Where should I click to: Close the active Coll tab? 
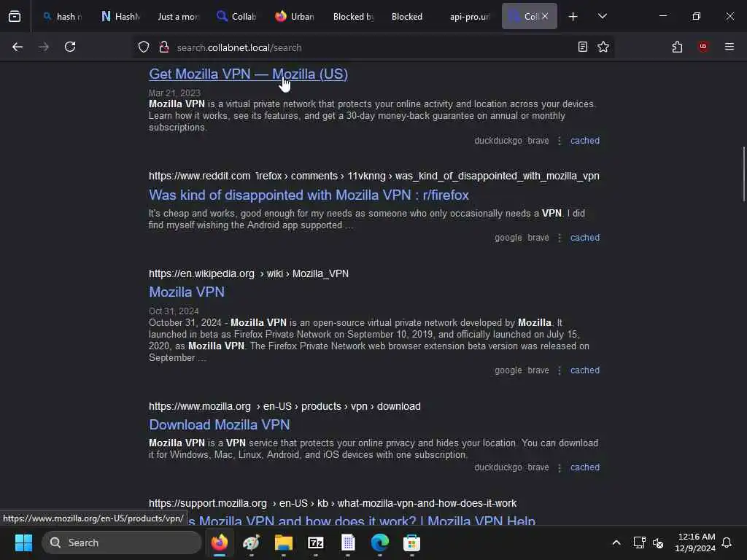[544, 16]
